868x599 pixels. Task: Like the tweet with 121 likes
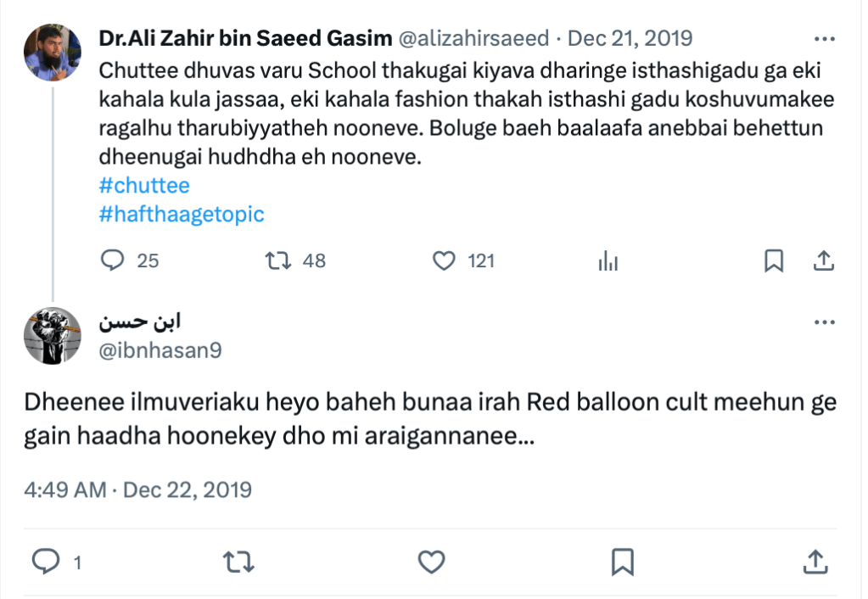point(444,260)
